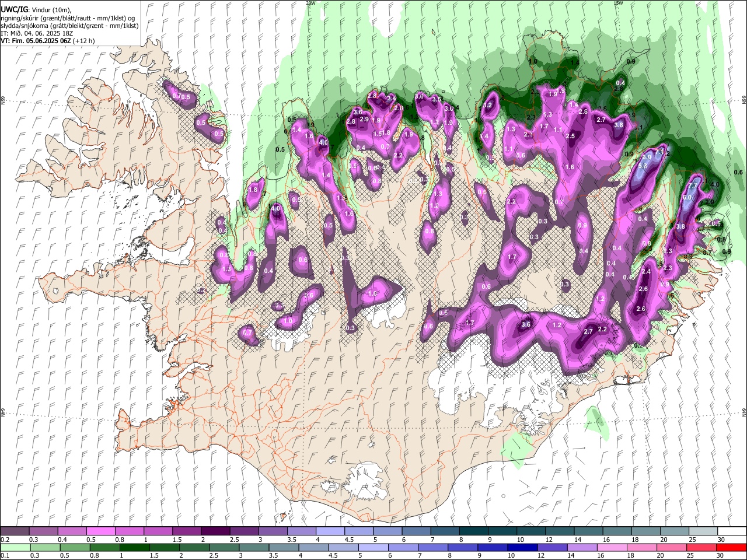Click the '20W' longitude label at top
This screenshot has width=747, height=560.
click(x=310, y=3)
